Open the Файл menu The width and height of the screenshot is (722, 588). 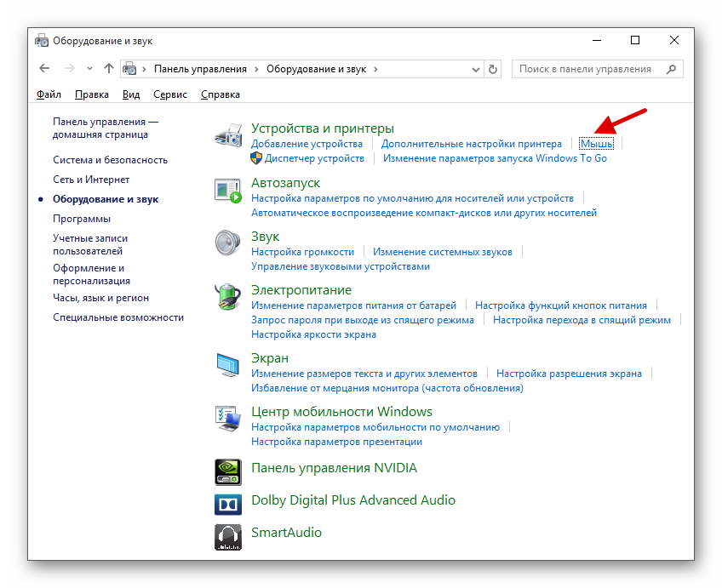click(49, 94)
